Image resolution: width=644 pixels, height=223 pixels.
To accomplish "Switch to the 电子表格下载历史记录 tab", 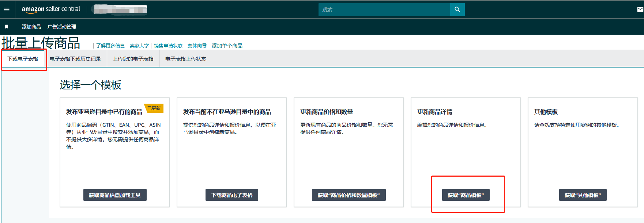I will click(x=75, y=59).
